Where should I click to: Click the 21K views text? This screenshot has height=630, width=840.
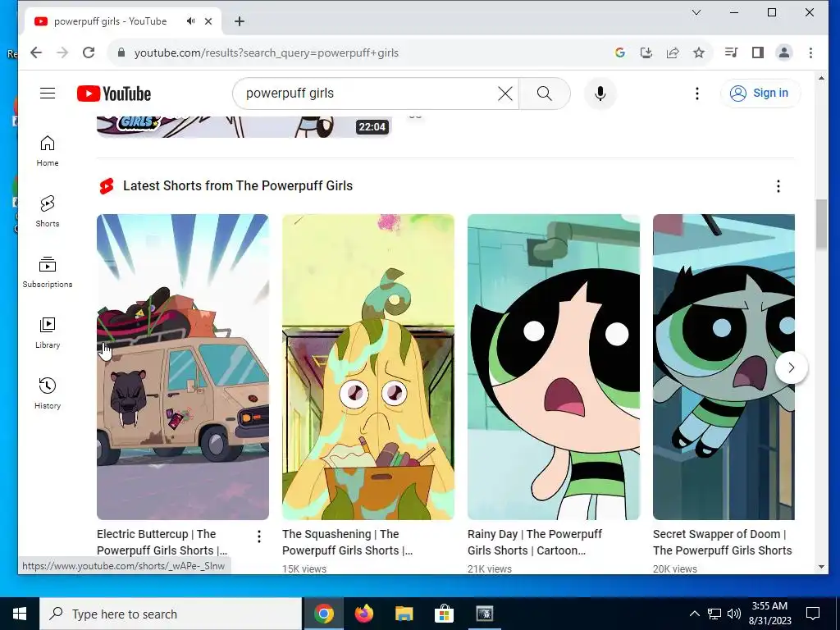490,569
